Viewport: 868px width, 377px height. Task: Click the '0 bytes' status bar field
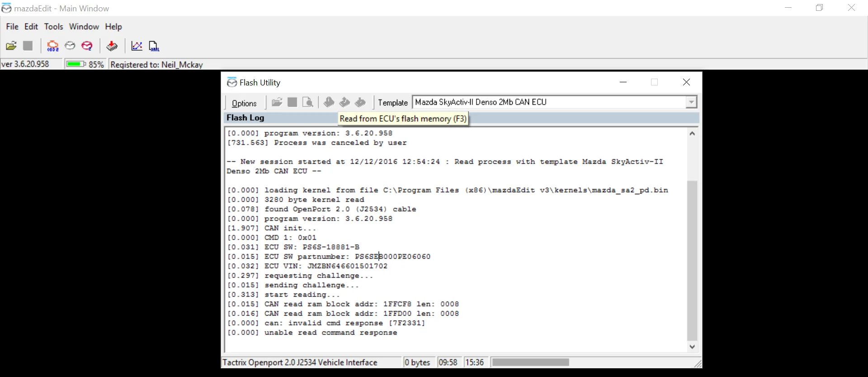click(x=417, y=363)
